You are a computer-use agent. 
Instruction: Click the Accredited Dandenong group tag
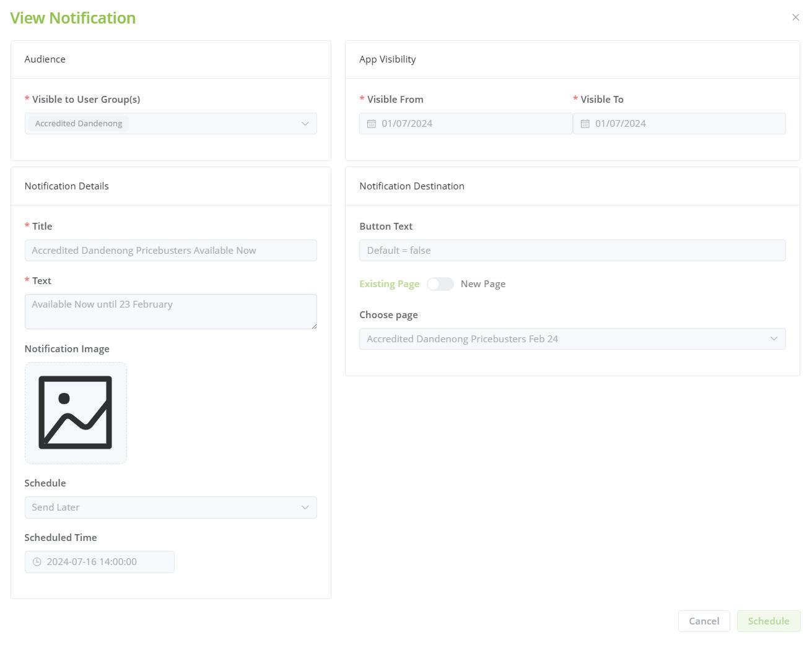(x=79, y=124)
